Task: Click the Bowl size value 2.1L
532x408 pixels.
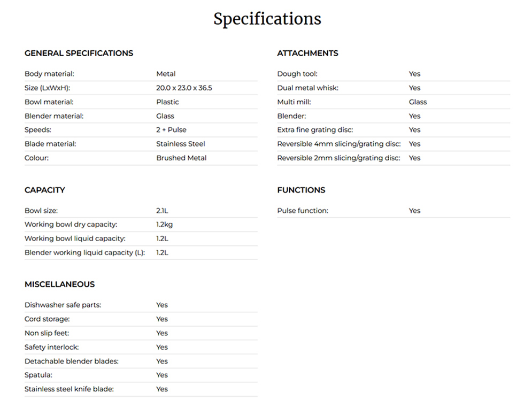Action: tap(163, 211)
